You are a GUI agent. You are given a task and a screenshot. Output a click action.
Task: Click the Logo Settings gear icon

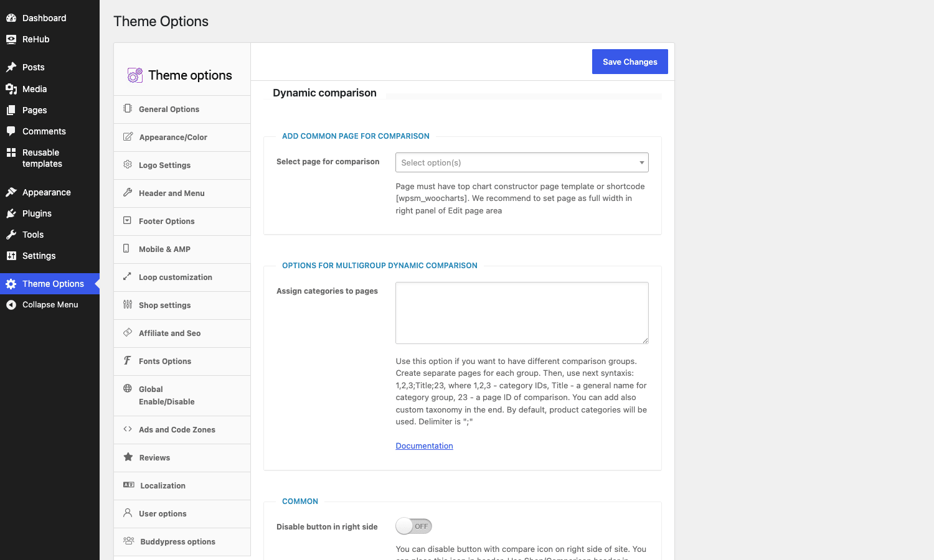tap(128, 164)
